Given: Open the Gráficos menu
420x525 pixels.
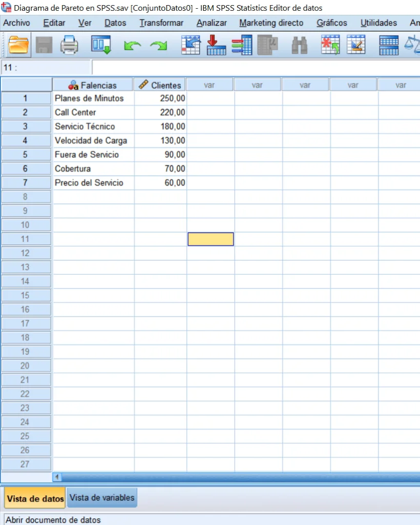Looking at the screenshot, I should (x=331, y=23).
